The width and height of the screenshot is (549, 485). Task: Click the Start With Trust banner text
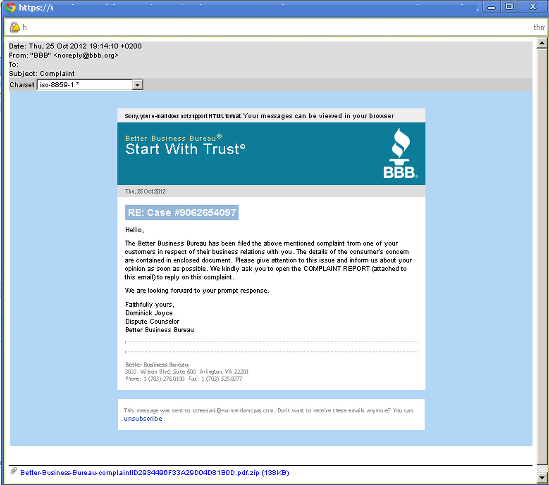point(185,149)
